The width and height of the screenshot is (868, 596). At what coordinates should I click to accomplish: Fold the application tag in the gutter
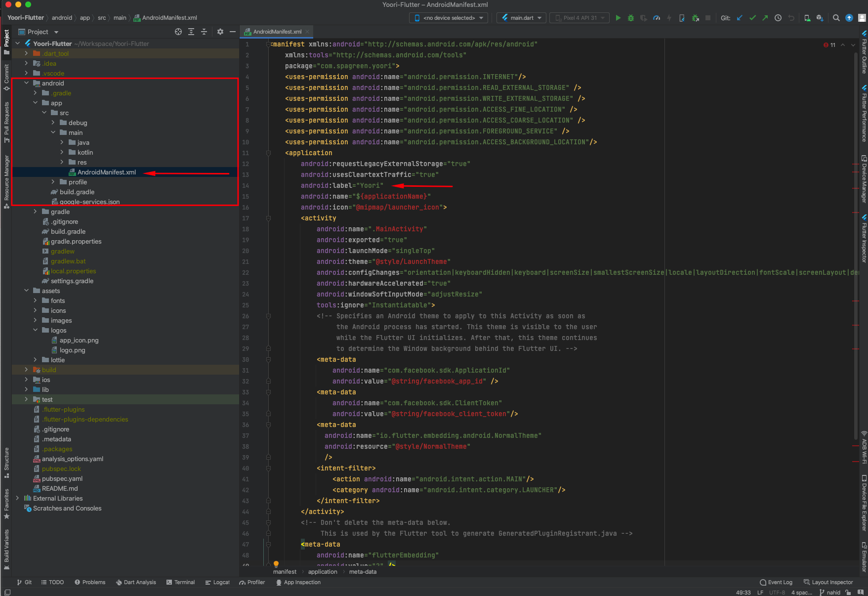pyautogui.click(x=268, y=153)
